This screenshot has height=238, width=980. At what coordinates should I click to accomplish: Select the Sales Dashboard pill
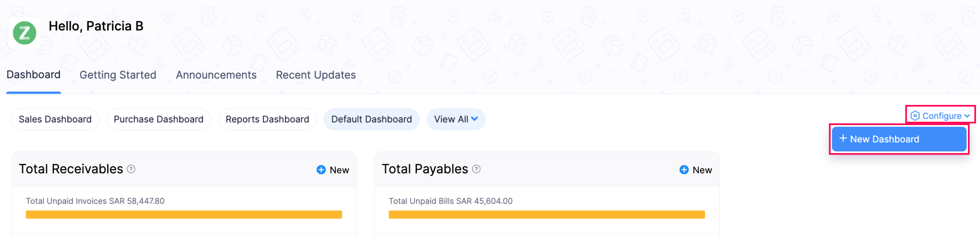[x=55, y=119]
